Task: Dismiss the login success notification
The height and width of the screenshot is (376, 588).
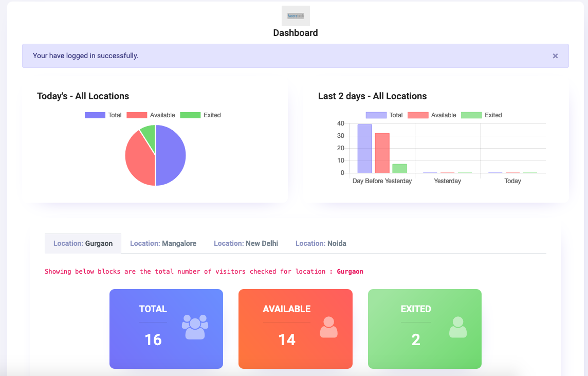Action: tap(555, 56)
